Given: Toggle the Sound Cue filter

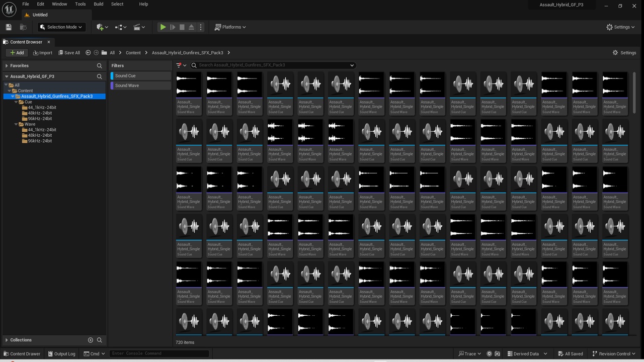Looking at the screenshot, I should tap(141, 76).
